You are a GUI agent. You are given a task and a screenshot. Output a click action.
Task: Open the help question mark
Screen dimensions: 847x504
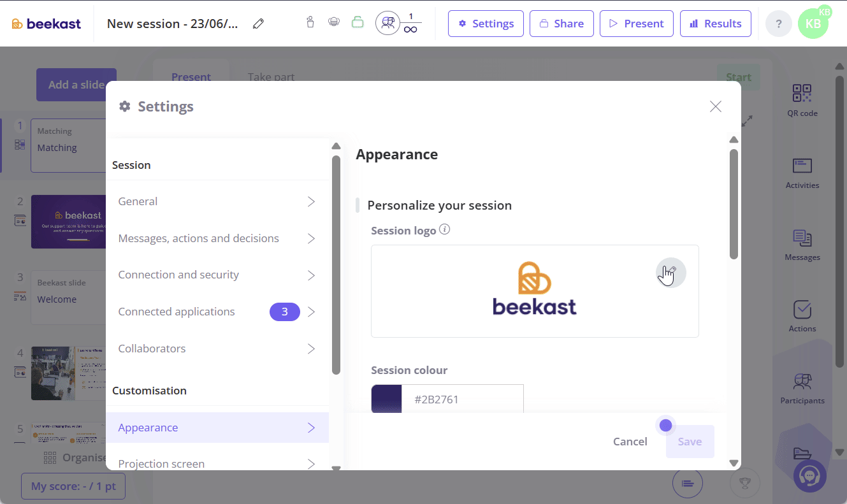pyautogui.click(x=779, y=24)
